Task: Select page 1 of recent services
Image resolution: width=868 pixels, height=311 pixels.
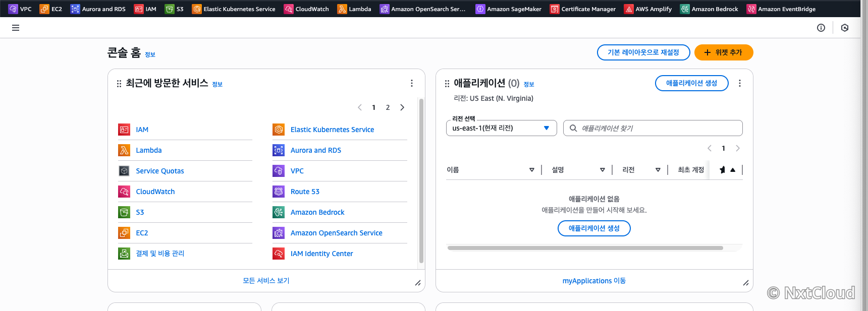Action: [373, 107]
